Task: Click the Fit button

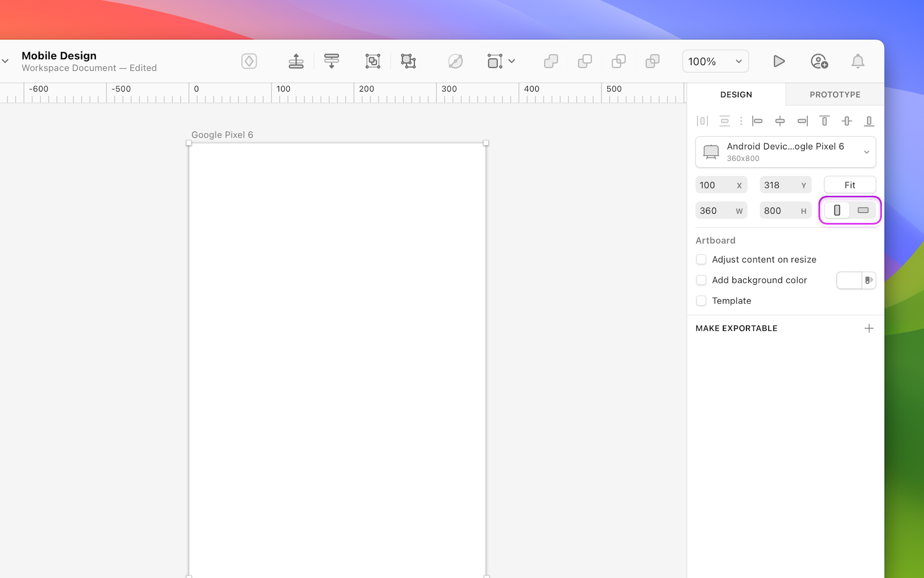Action: click(850, 185)
